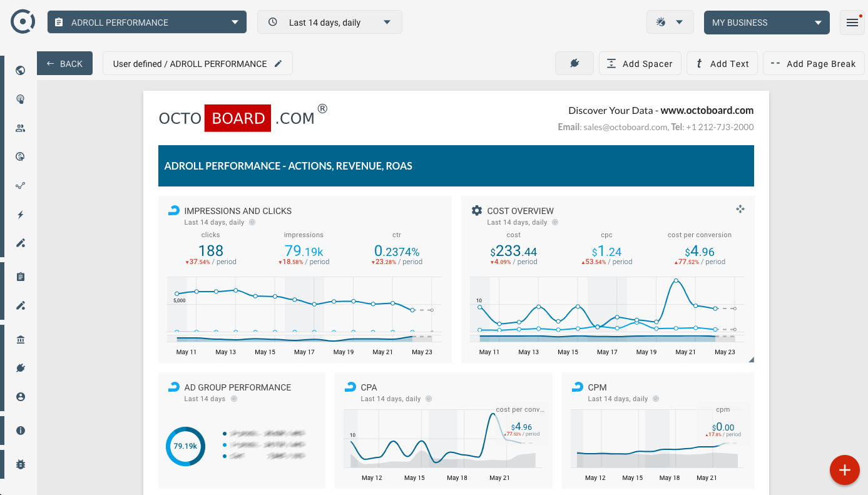Click the ctr value 0.2374%
The height and width of the screenshot is (495, 868).
(x=397, y=251)
